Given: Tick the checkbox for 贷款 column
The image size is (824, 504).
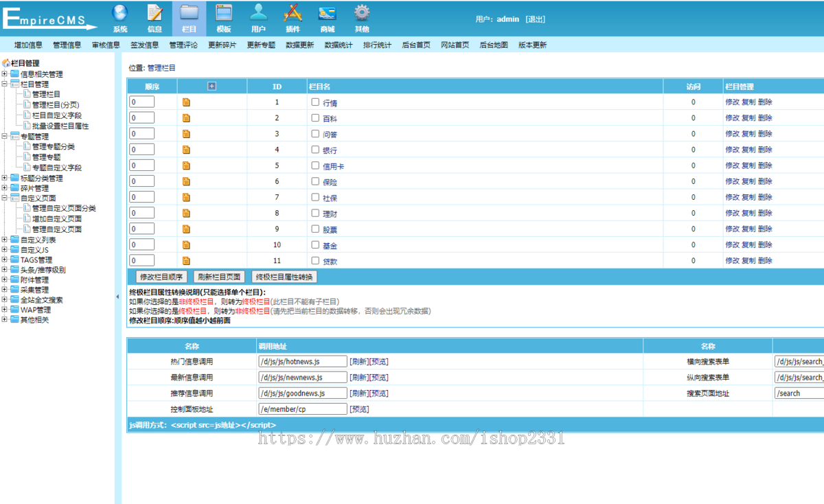Looking at the screenshot, I should coord(315,260).
